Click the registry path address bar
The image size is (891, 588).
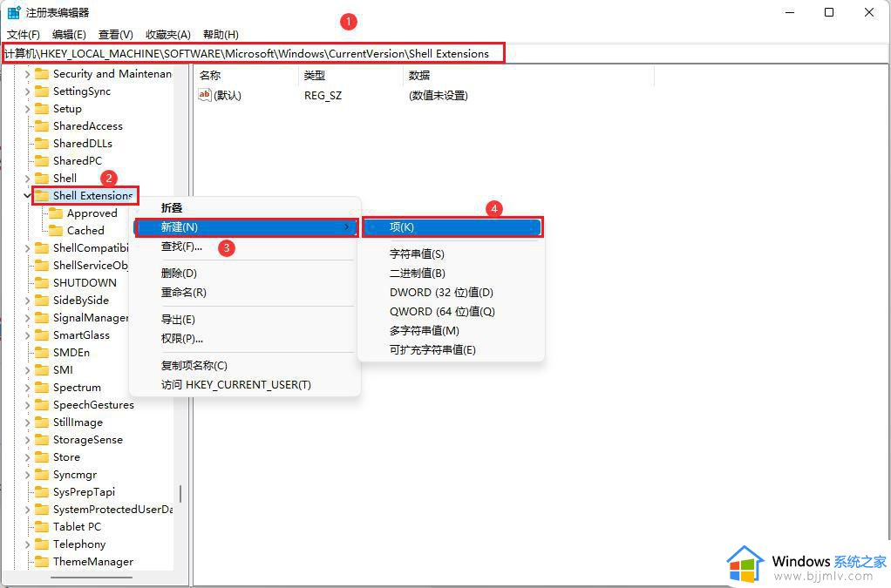445,53
